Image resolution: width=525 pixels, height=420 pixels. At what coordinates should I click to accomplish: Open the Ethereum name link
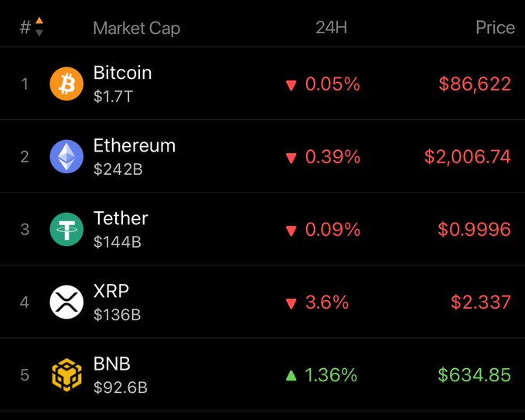click(134, 145)
